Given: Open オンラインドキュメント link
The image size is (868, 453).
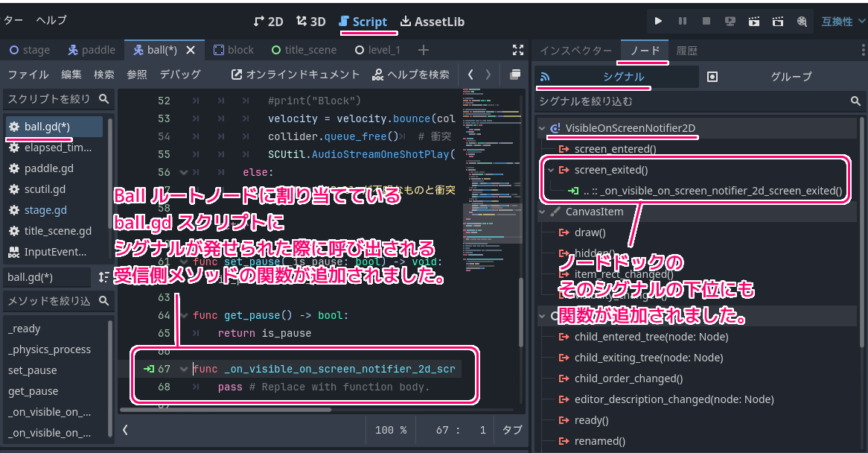Looking at the screenshot, I should [295, 75].
